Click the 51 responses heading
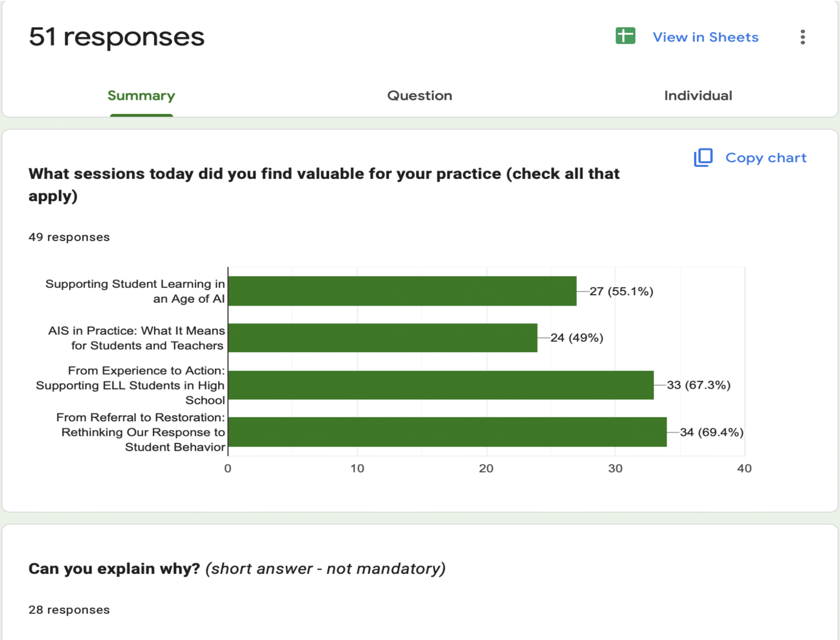840x640 pixels. tap(117, 37)
